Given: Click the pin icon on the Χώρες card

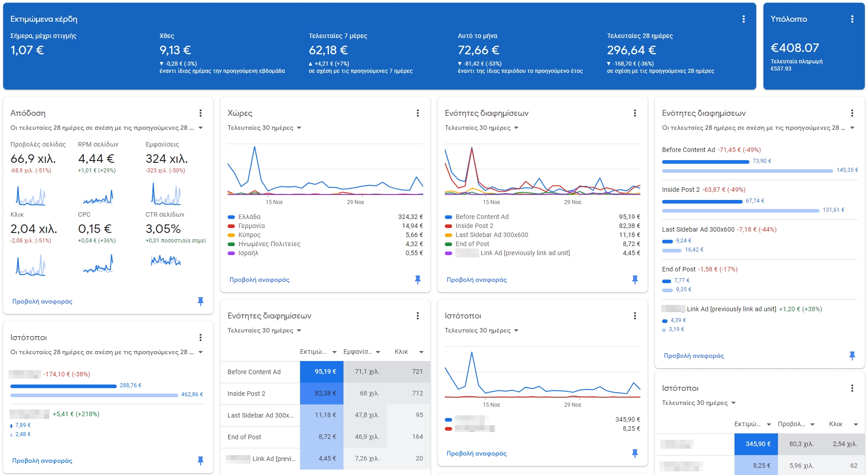Looking at the screenshot, I should click(x=417, y=280).
